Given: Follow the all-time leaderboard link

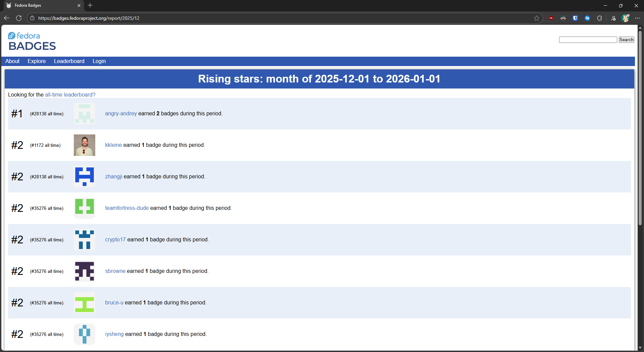Looking at the screenshot, I should (x=70, y=95).
